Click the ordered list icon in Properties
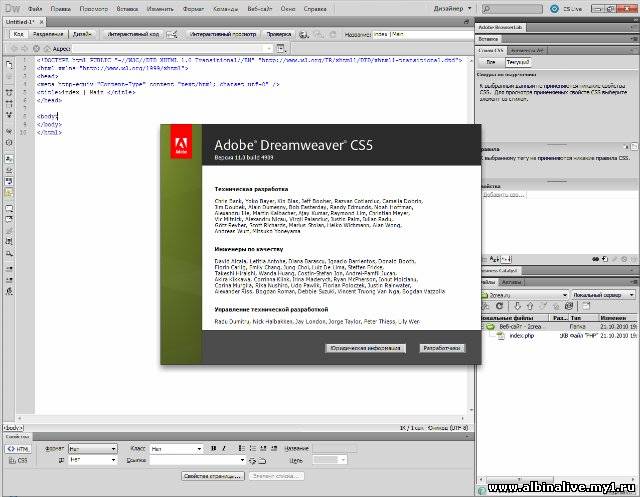 (252, 448)
